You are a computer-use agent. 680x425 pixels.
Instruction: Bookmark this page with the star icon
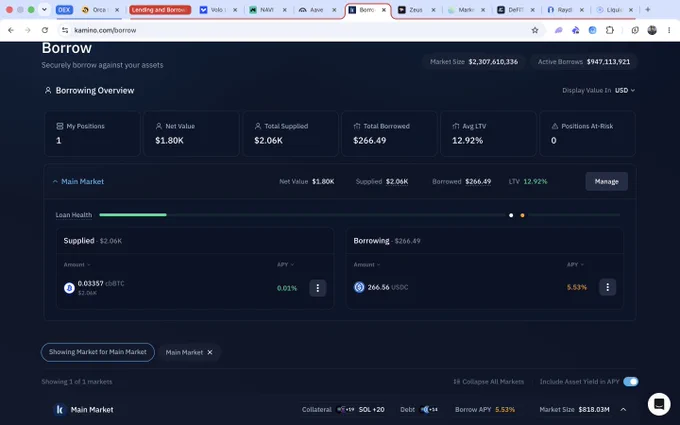(535, 30)
